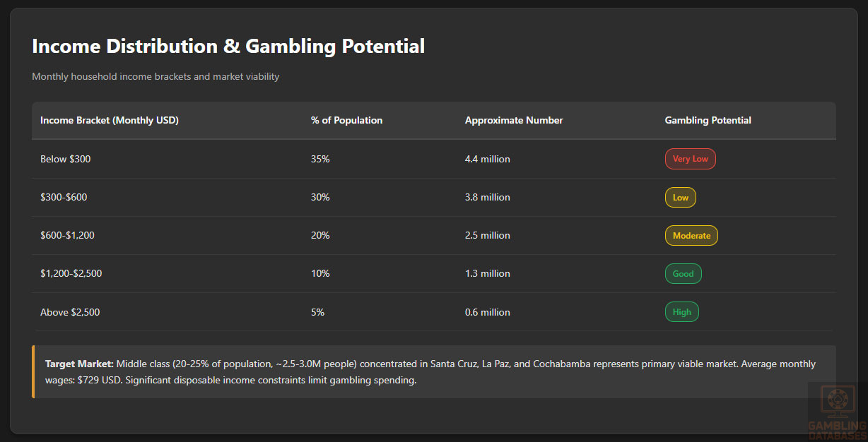Click the 0.6 million cell
The width and height of the screenshot is (868, 442).
point(487,312)
